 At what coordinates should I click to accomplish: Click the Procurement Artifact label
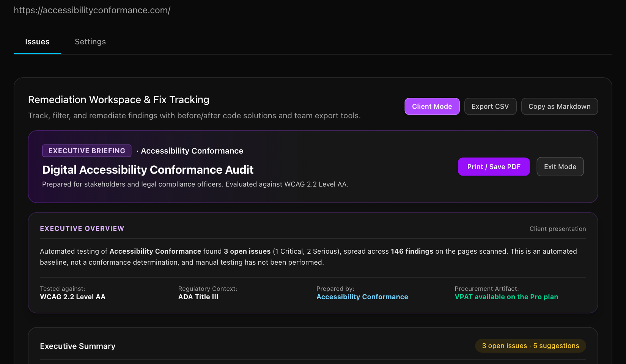pos(487,289)
